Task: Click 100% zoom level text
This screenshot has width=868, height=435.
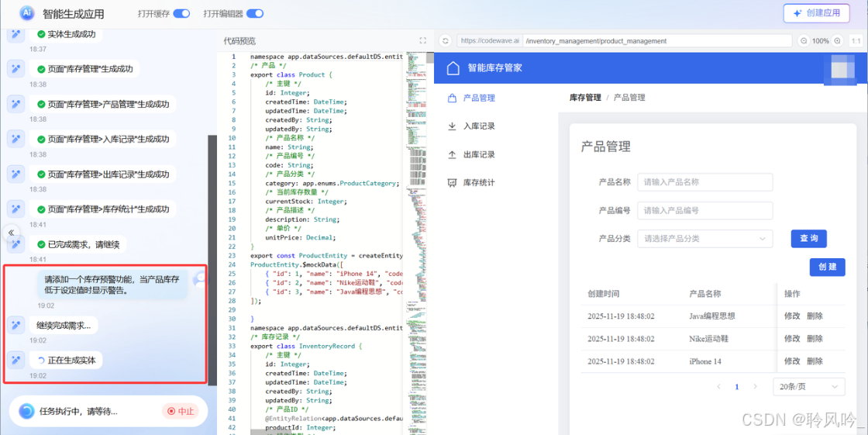Action: point(821,40)
